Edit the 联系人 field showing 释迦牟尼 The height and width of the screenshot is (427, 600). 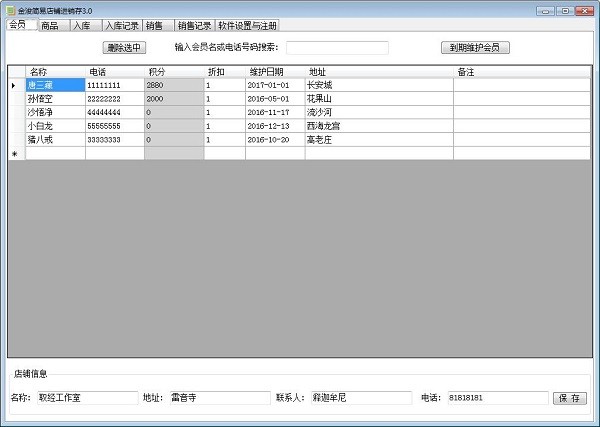point(360,398)
